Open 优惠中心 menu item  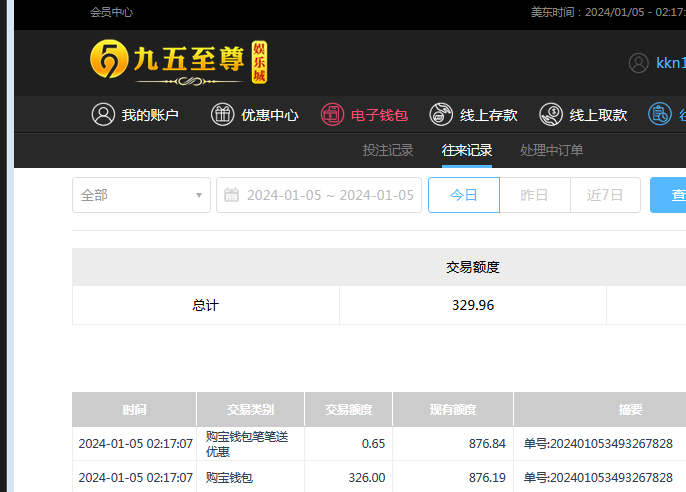click(255, 115)
